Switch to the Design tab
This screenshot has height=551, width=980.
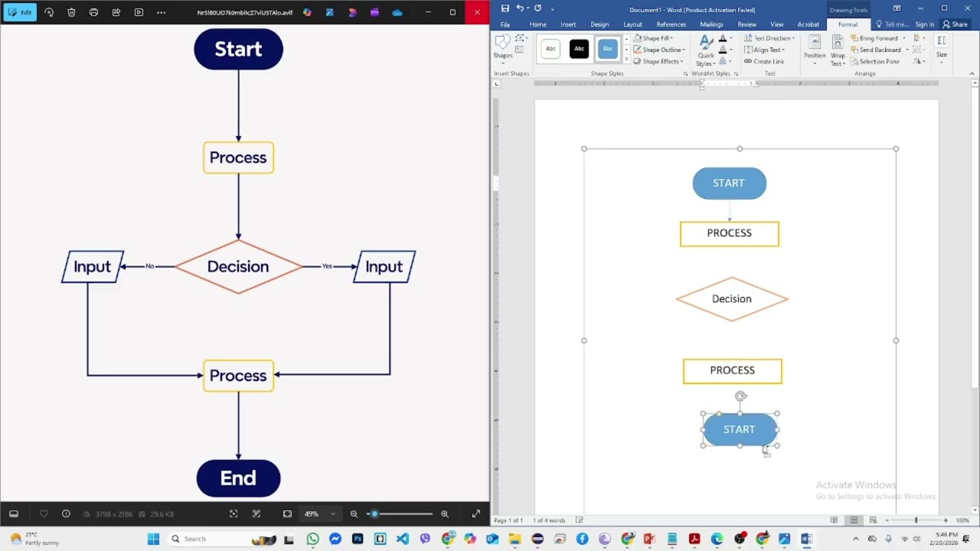(x=599, y=24)
